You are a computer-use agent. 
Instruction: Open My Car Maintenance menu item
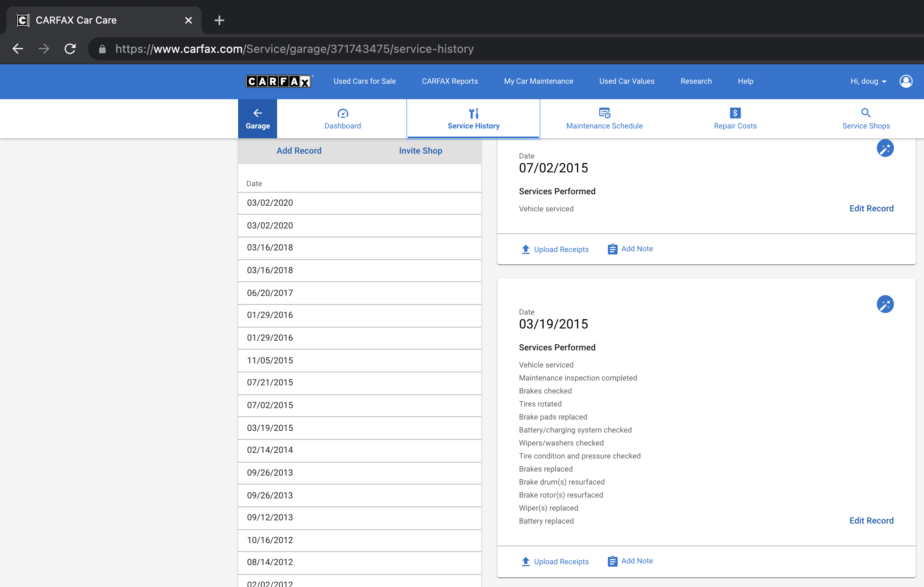coord(538,81)
